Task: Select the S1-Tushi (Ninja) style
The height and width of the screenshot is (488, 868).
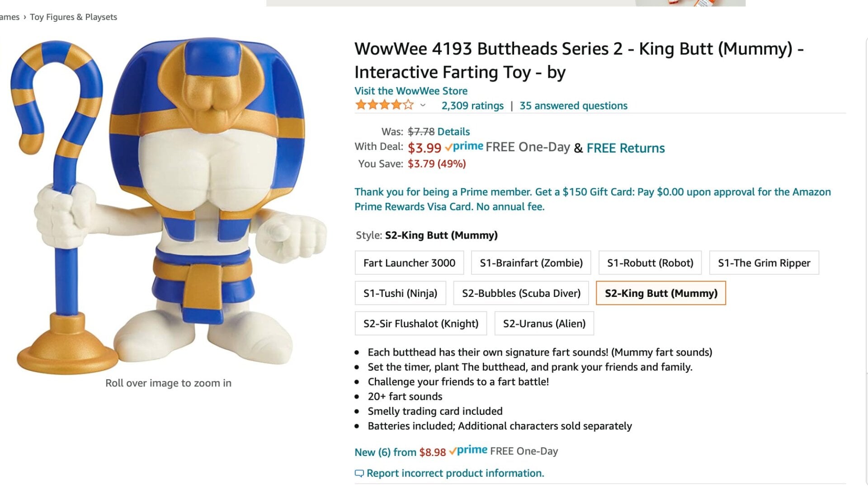Action: 400,293
